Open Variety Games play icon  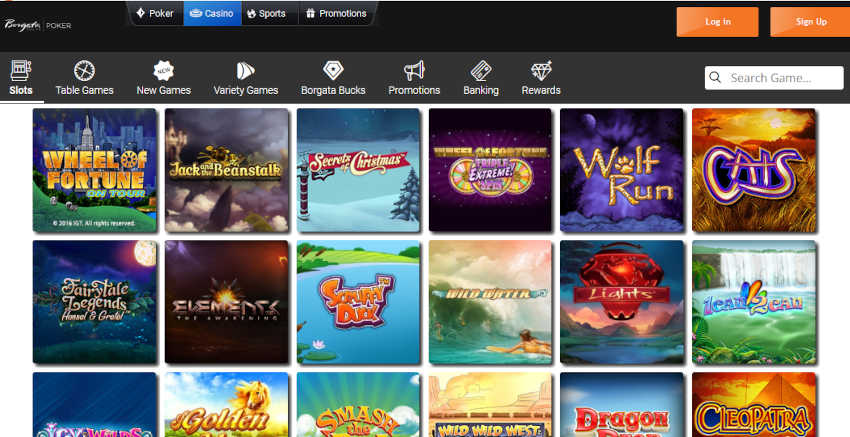click(x=245, y=71)
